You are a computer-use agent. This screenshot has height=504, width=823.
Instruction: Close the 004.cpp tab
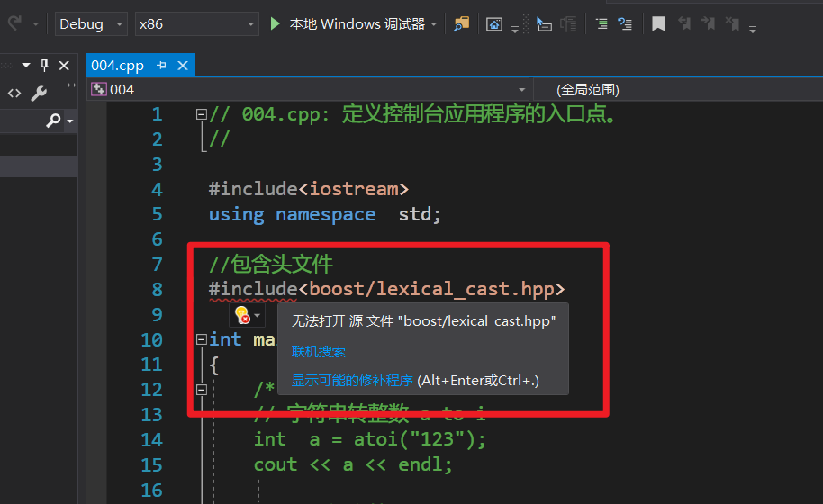[183, 66]
